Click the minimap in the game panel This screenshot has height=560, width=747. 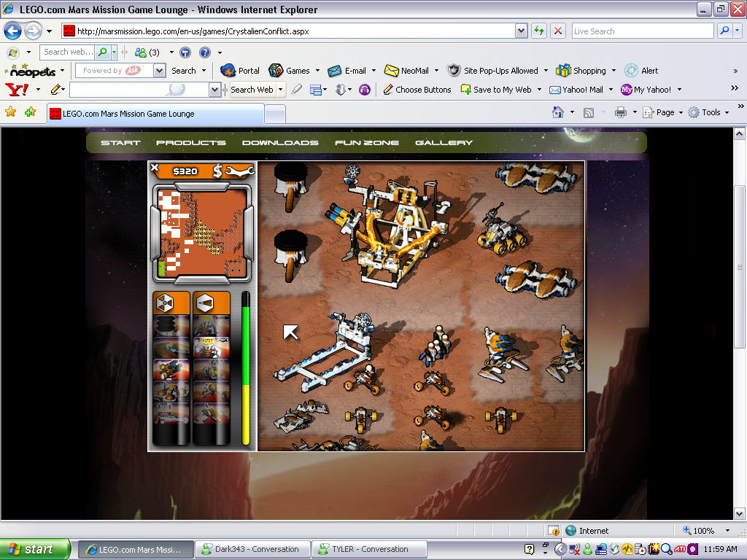202,233
